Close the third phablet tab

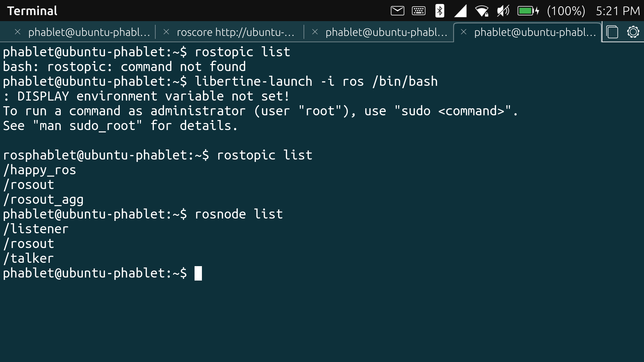point(315,32)
